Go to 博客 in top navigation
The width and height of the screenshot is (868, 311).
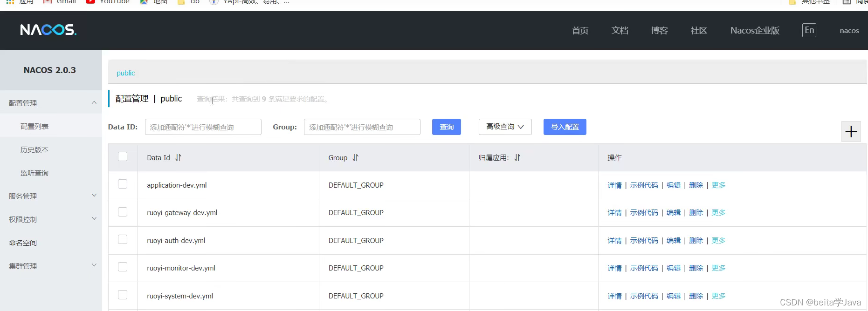[659, 31]
